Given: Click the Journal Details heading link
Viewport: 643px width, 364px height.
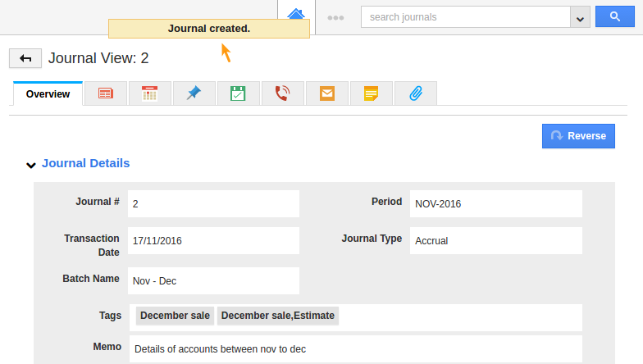Looking at the screenshot, I should coord(85,163).
